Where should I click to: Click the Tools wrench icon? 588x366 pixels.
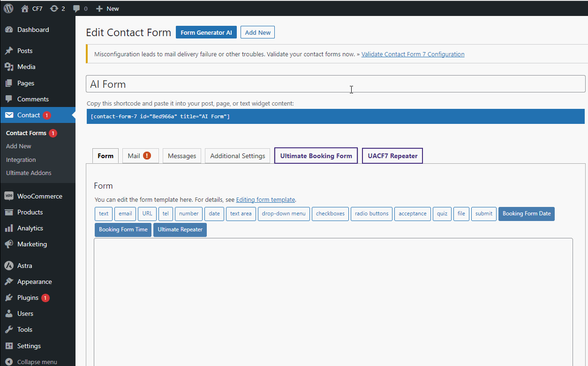9,329
